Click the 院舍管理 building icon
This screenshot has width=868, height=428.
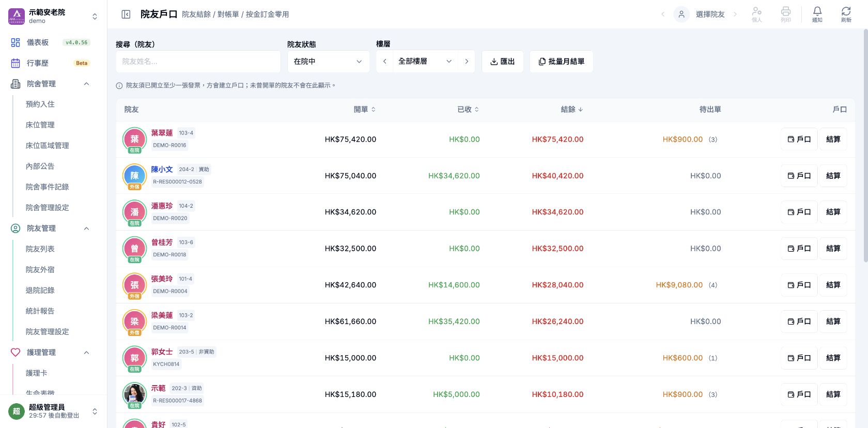coord(16,84)
